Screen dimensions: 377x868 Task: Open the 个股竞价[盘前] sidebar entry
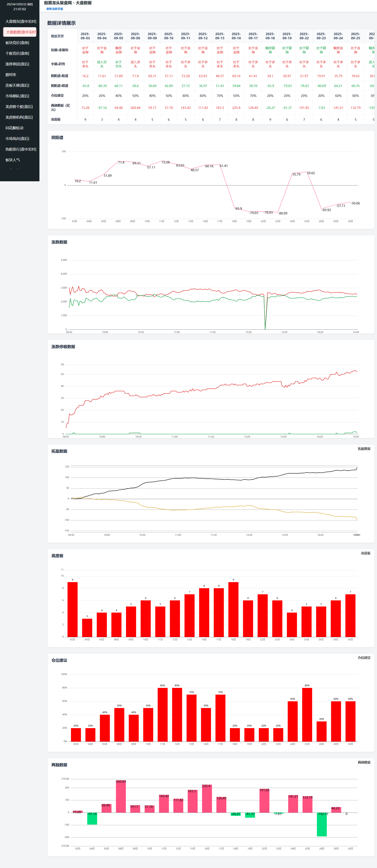[x=17, y=53]
